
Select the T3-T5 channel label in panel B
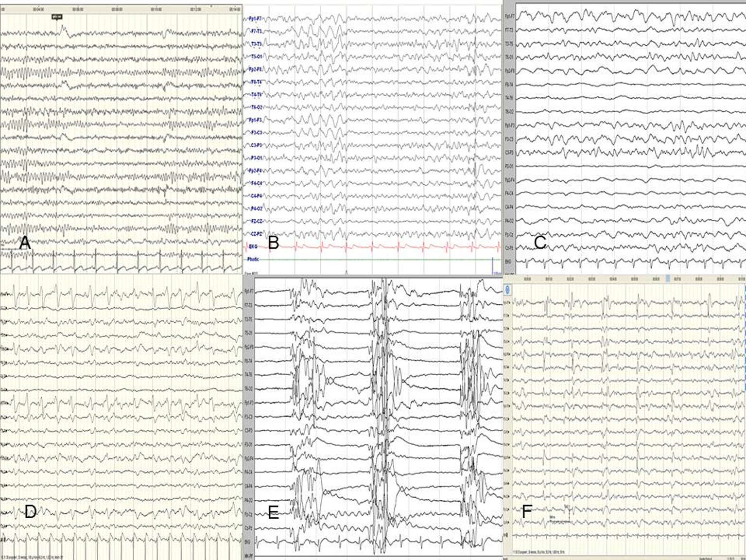(256, 44)
